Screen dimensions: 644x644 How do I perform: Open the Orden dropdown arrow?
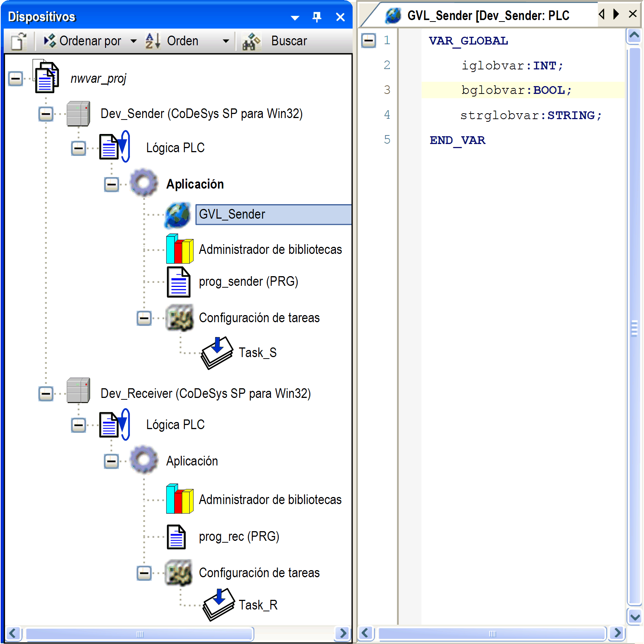click(x=226, y=41)
